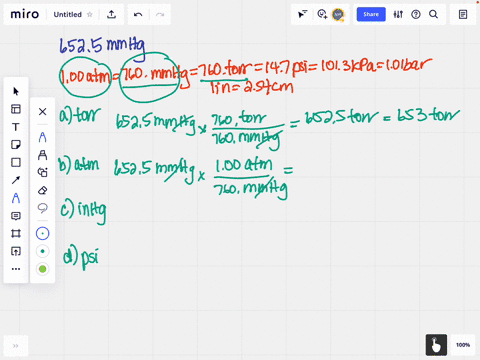Choose the highlighter in pen panel
The height and width of the screenshot is (360, 480).
tap(42, 155)
